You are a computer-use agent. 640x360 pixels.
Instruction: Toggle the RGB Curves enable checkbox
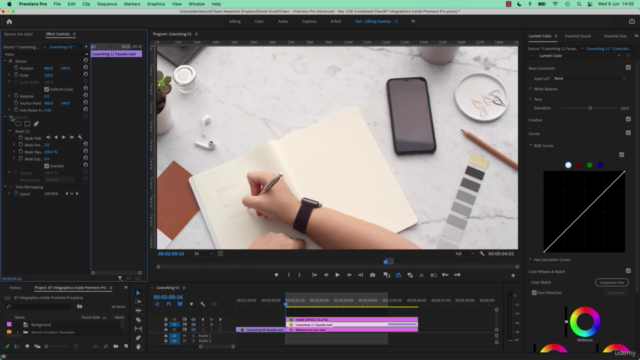(622, 155)
